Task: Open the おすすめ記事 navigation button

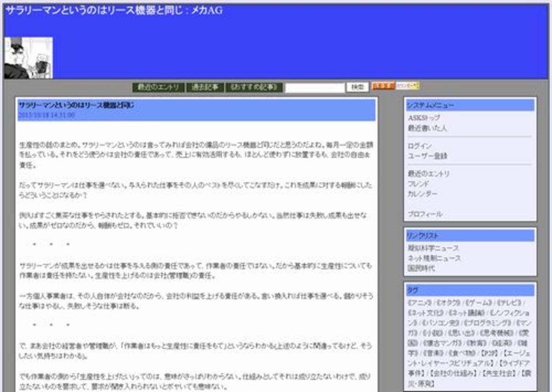Action: (x=254, y=87)
